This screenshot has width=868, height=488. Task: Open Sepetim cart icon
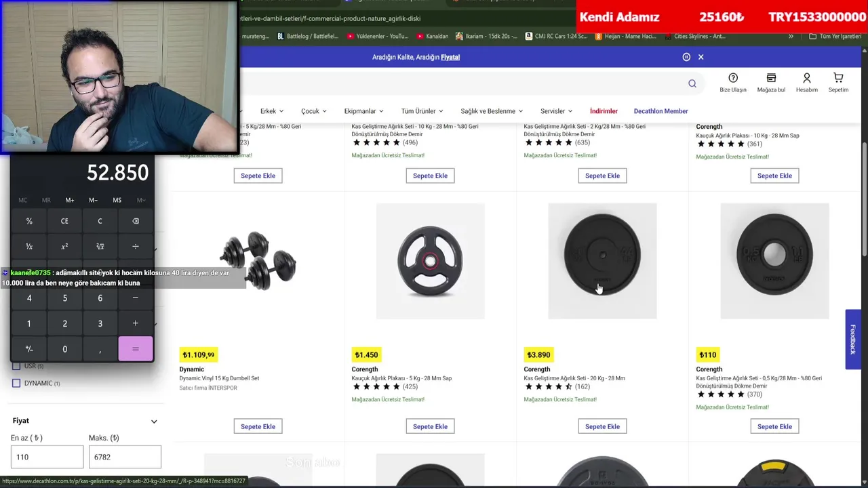tap(838, 83)
